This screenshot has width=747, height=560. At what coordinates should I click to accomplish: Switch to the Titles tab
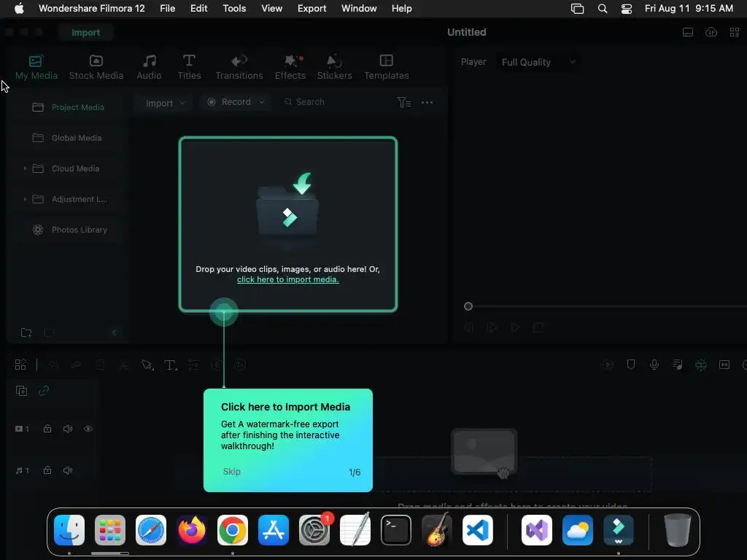189,67
